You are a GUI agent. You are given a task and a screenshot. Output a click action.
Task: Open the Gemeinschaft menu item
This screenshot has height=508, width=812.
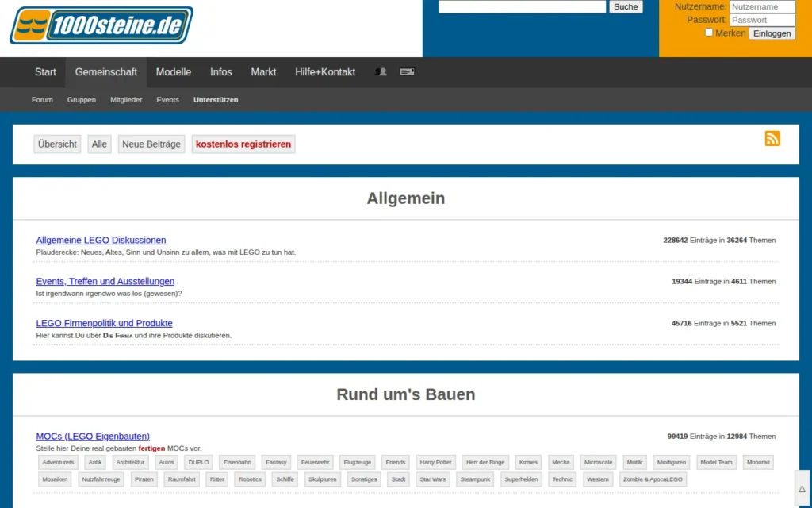pyautogui.click(x=106, y=72)
